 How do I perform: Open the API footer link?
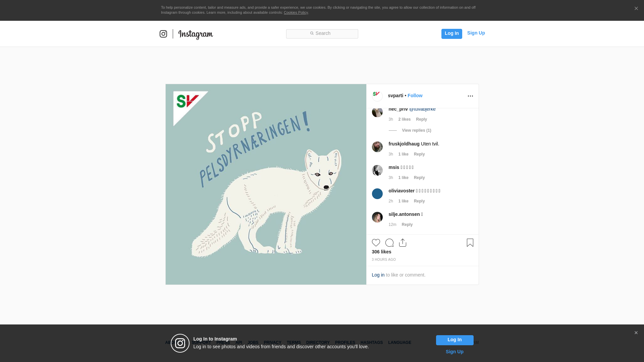point(239,343)
